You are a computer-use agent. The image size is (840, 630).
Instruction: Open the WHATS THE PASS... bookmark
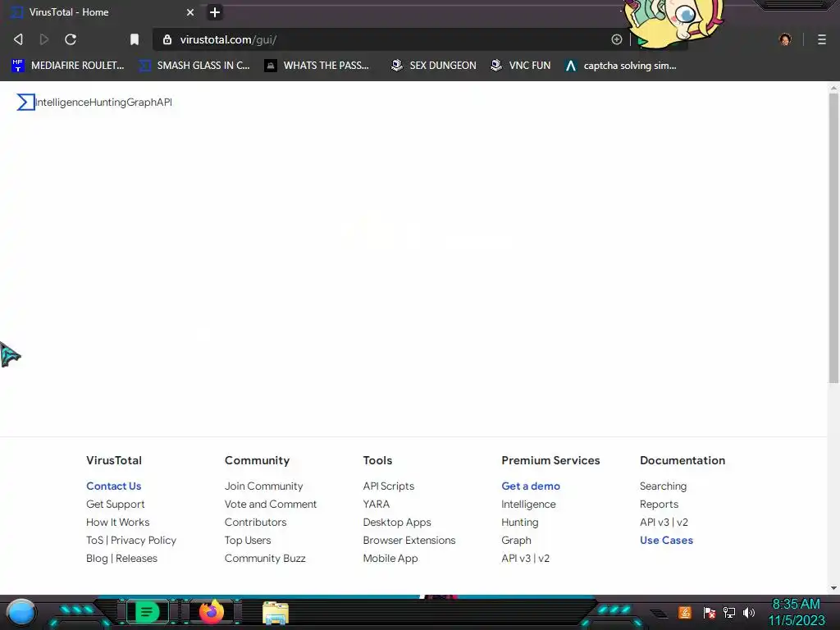click(317, 66)
